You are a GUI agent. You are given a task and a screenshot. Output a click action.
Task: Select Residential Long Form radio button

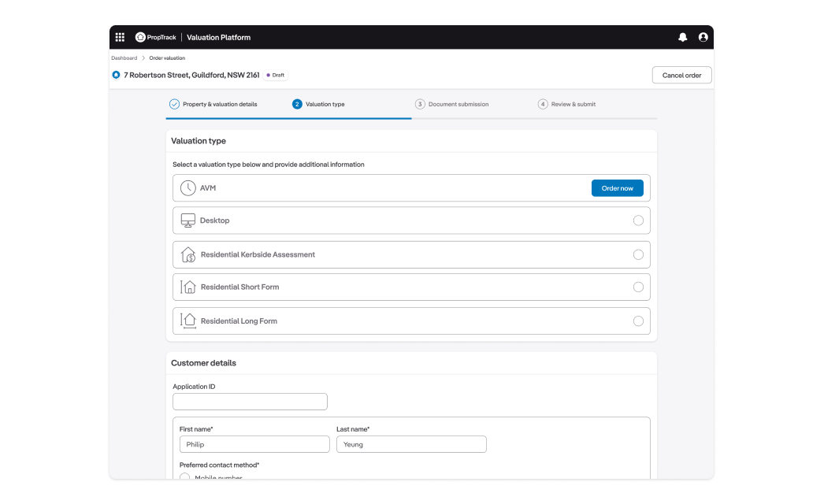pyautogui.click(x=638, y=321)
